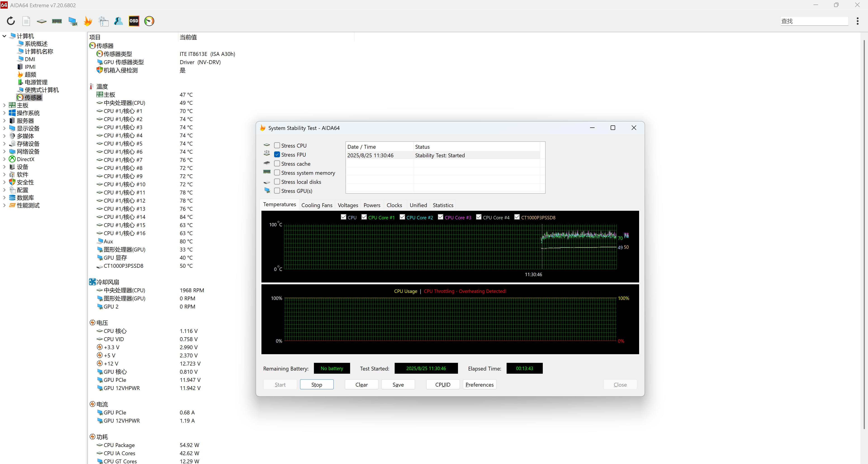This screenshot has width=868, height=464.
Task: Select 电源管理 in the tree
Action: click(36, 82)
